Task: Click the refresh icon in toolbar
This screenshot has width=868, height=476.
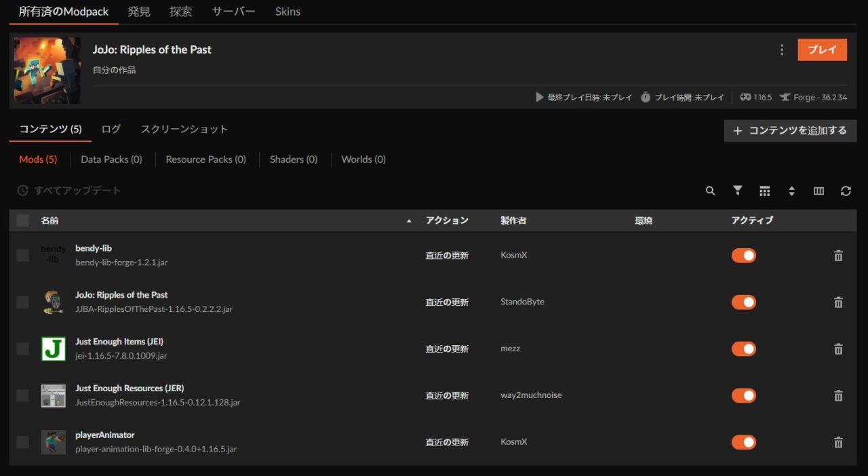Action: coord(846,191)
